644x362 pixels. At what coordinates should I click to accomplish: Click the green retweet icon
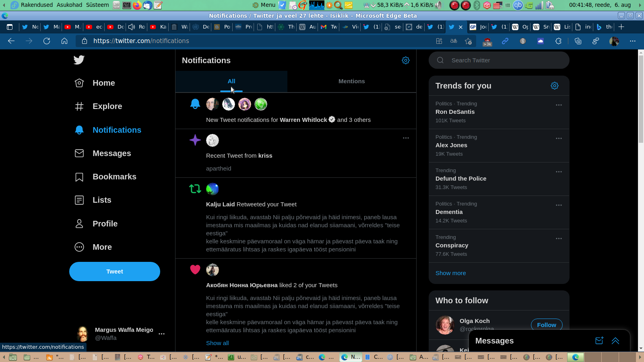(195, 189)
